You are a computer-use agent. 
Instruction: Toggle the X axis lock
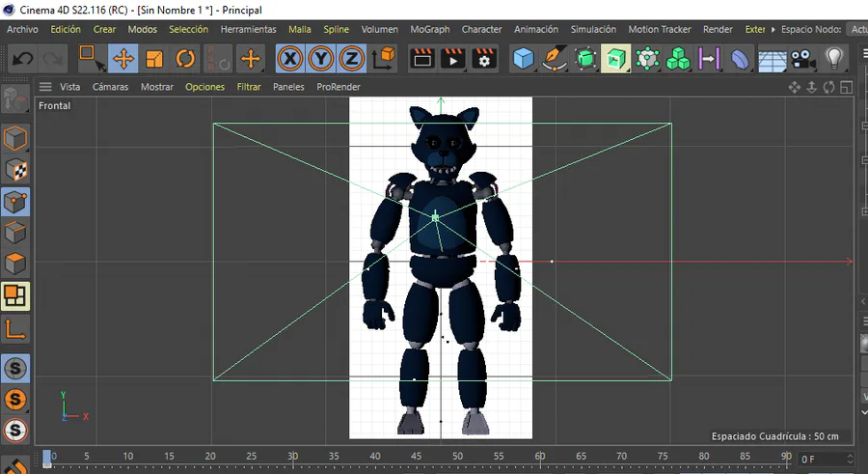[290, 59]
